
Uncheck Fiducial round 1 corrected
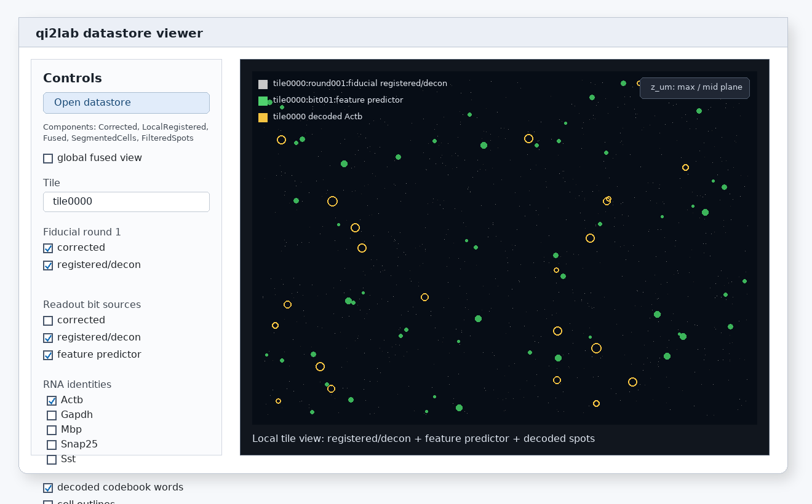coord(48,248)
